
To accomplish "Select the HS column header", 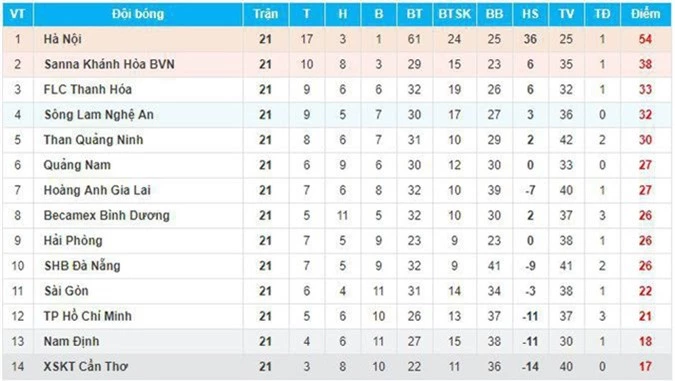I will pos(530,14).
